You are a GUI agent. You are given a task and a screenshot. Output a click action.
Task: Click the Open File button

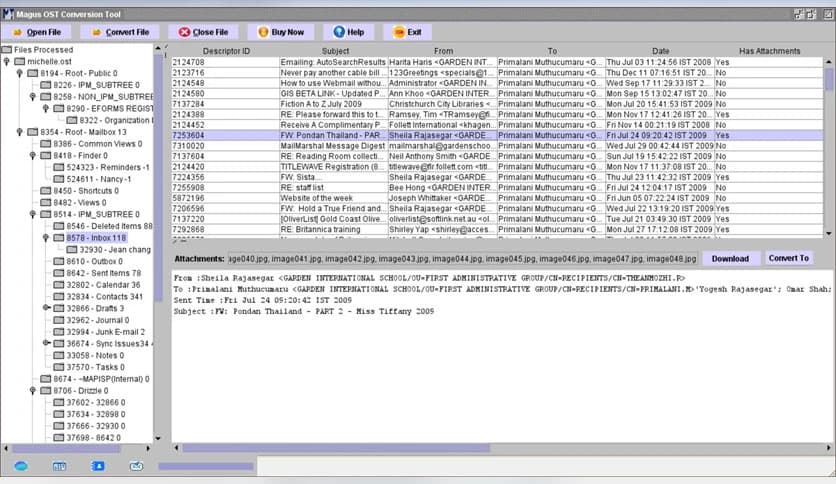(x=37, y=32)
